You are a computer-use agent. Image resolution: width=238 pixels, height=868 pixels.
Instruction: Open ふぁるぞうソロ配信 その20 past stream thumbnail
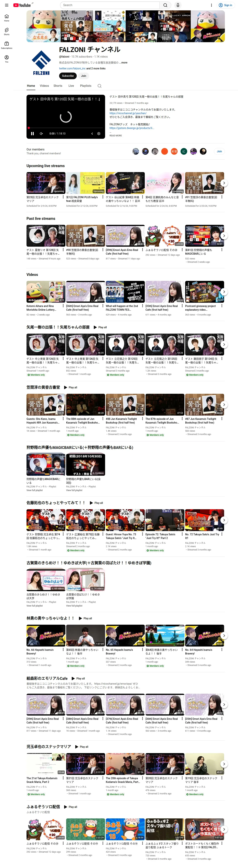(165, 236)
